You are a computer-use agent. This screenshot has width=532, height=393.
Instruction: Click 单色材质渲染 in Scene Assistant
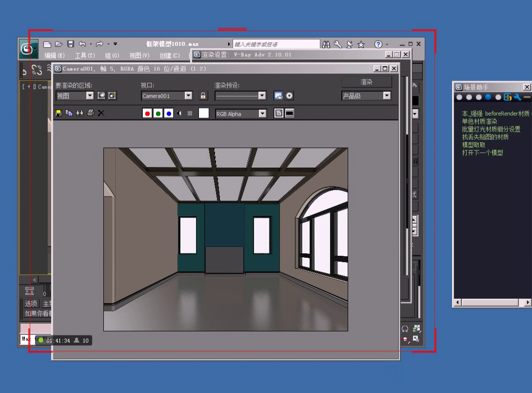(x=479, y=121)
